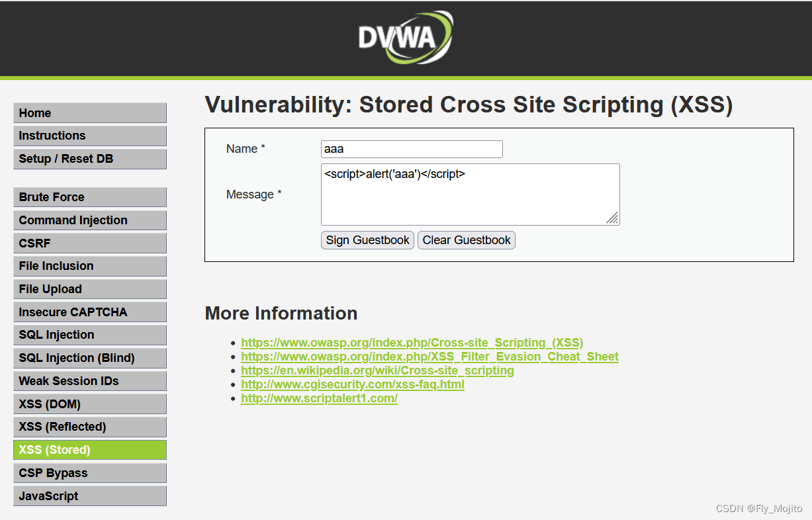The height and width of the screenshot is (520, 812).
Task: Open the Setup / Reset DB page
Action: click(x=89, y=159)
